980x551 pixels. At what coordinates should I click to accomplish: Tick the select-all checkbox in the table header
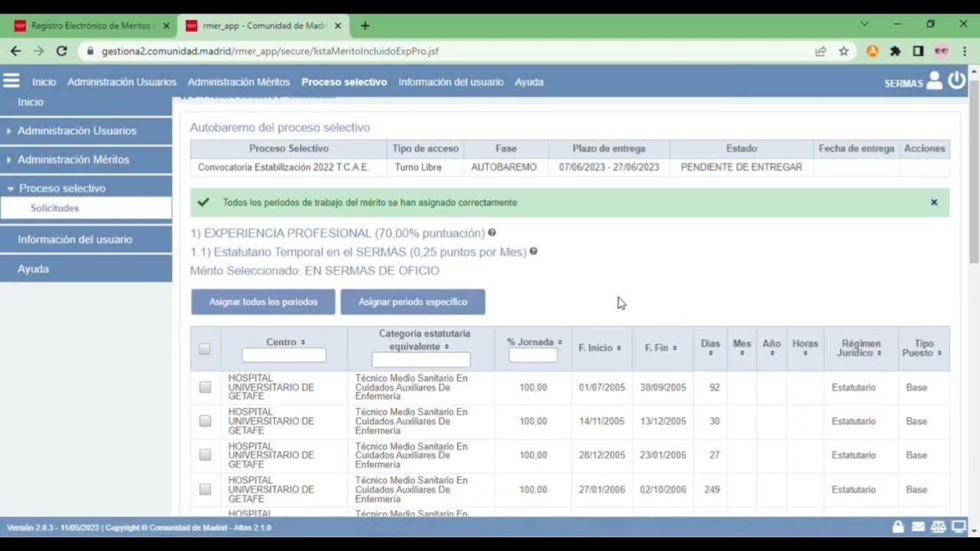204,349
